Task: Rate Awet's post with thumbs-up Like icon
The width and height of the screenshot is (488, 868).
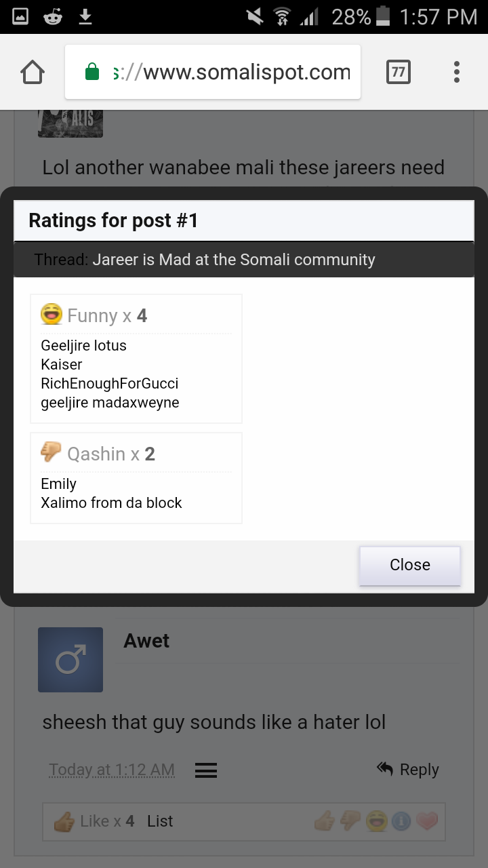Action: (324, 821)
